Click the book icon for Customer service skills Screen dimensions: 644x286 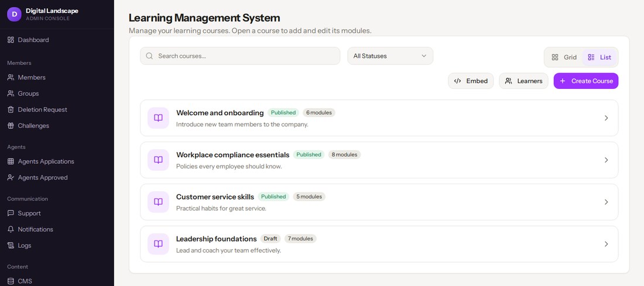coord(158,202)
